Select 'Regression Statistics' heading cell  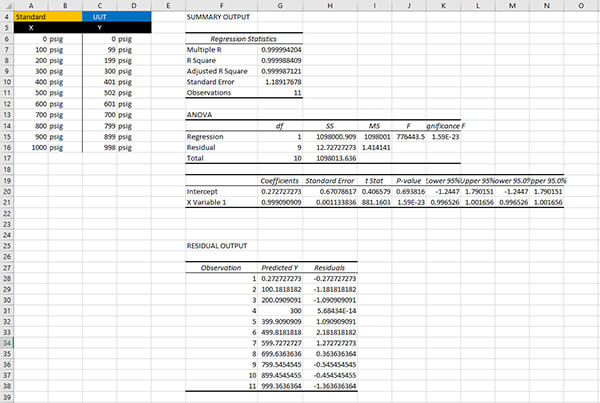tap(243, 39)
